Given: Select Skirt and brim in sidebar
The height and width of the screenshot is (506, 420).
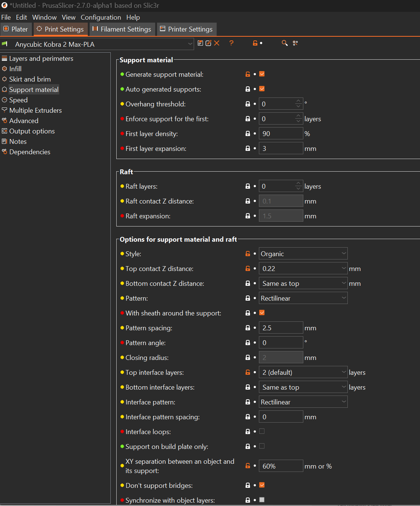Looking at the screenshot, I should (30, 79).
